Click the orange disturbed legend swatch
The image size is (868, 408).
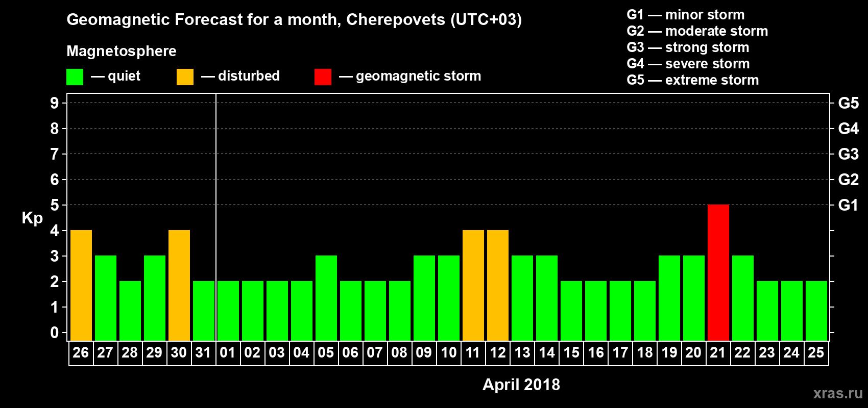click(185, 77)
